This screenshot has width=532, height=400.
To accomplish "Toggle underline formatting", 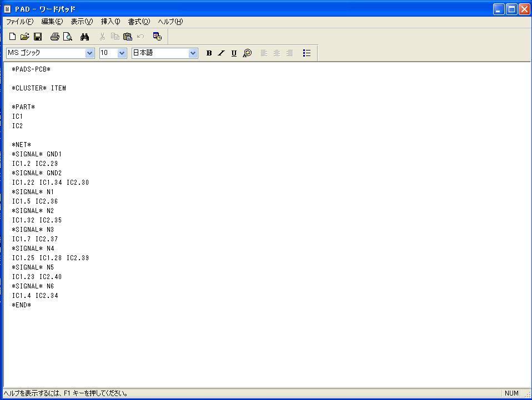I will 234,53.
